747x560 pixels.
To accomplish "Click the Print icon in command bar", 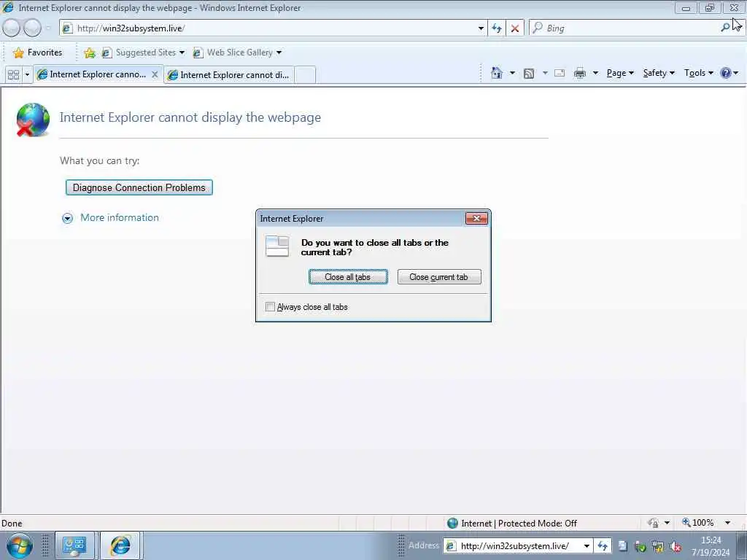I will tap(580, 74).
